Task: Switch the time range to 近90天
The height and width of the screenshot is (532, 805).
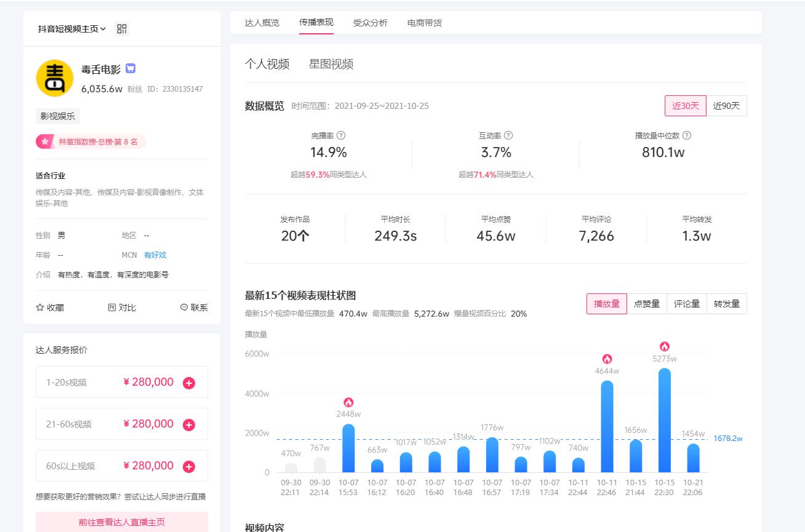Action: click(x=726, y=106)
